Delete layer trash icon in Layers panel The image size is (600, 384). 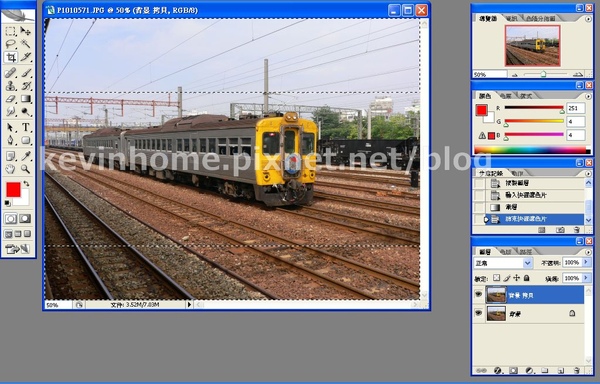click(x=577, y=371)
